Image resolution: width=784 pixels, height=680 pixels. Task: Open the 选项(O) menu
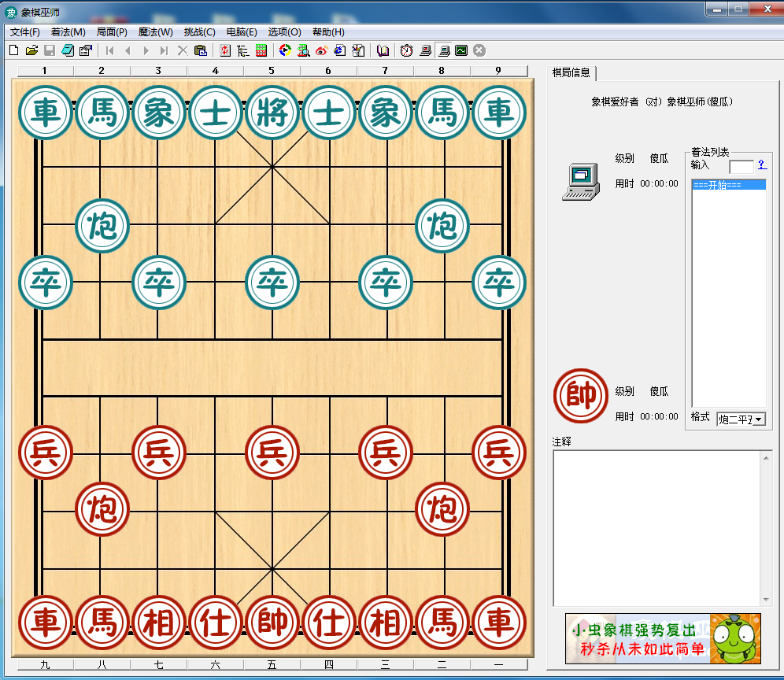point(284,32)
